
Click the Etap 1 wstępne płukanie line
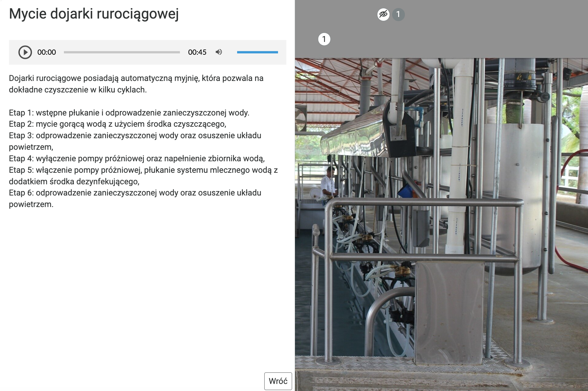point(129,113)
